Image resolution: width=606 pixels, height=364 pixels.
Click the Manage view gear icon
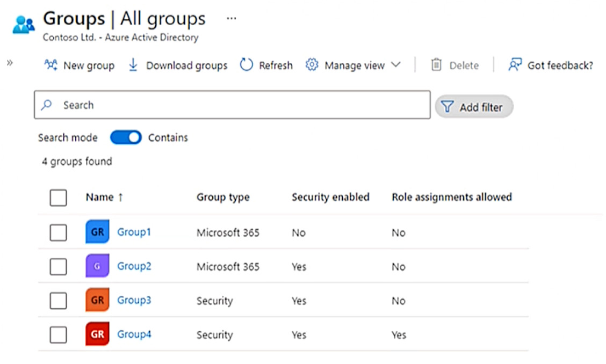coord(312,65)
